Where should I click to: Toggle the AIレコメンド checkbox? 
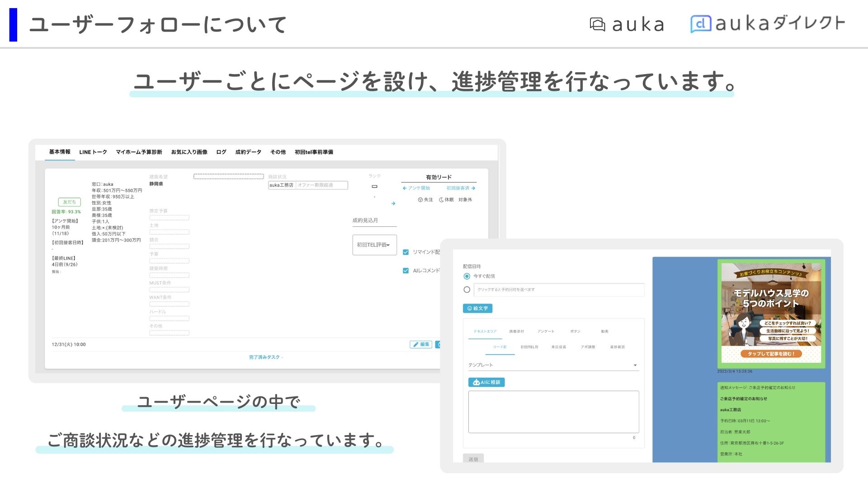pyautogui.click(x=406, y=271)
